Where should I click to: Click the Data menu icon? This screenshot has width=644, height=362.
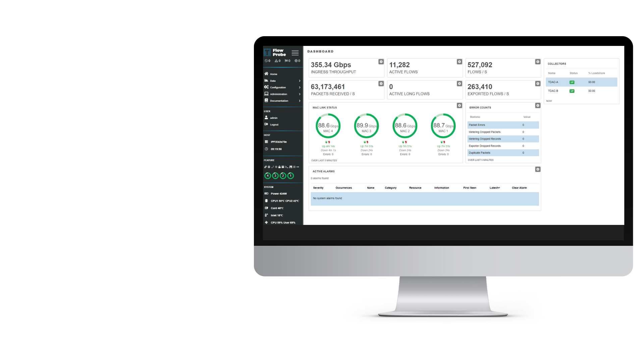[x=266, y=80]
